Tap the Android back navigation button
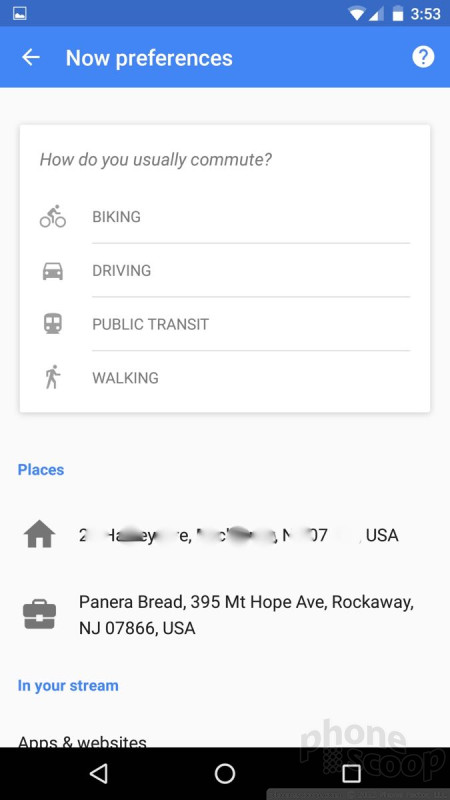This screenshot has height=800, width=450. (98, 773)
